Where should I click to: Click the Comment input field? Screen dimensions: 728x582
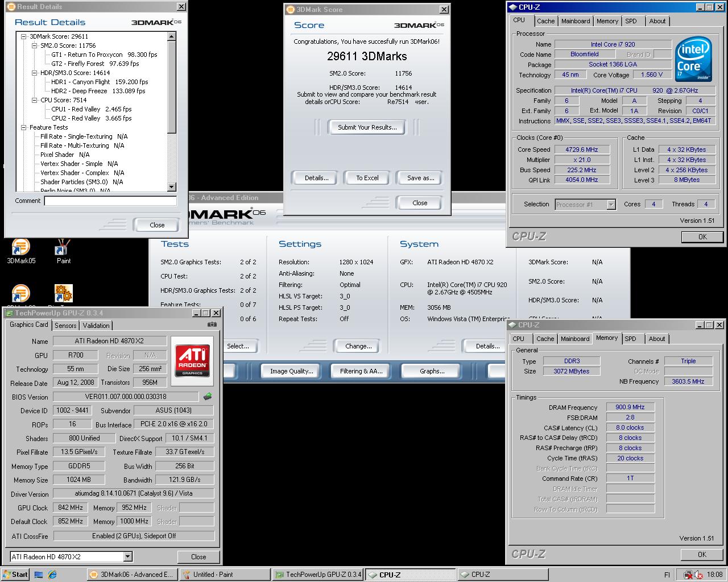click(x=111, y=201)
